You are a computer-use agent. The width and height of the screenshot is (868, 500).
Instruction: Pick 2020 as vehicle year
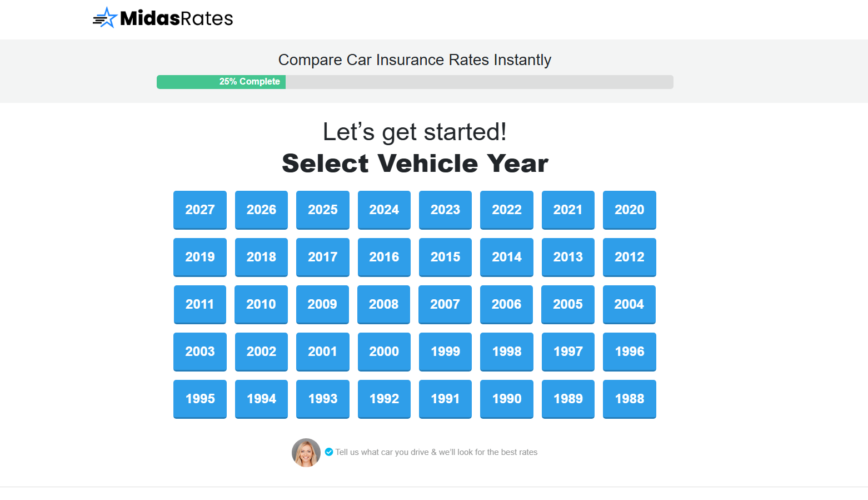pyautogui.click(x=629, y=210)
